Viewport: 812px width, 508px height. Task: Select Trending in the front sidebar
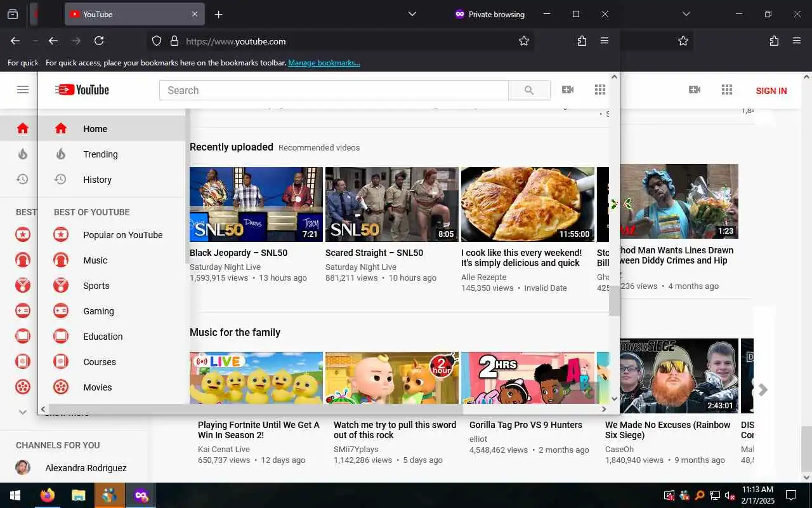pos(112,154)
